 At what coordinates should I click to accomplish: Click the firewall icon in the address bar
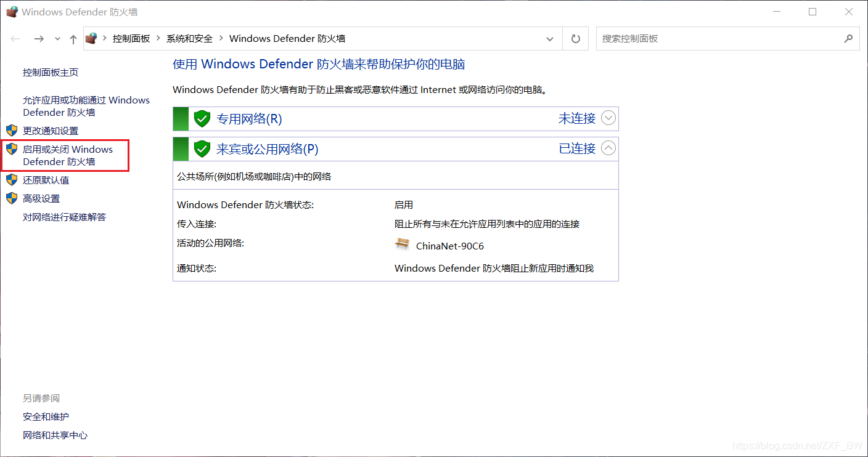point(91,38)
